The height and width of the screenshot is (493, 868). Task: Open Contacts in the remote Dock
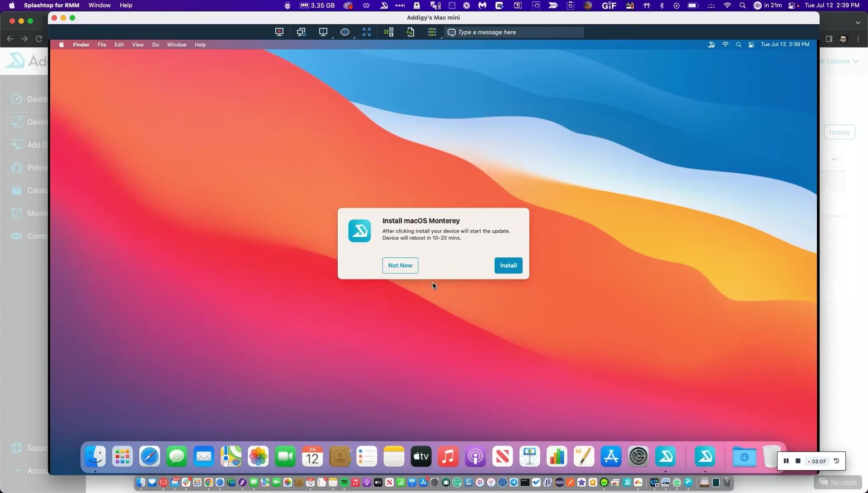coord(340,457)
